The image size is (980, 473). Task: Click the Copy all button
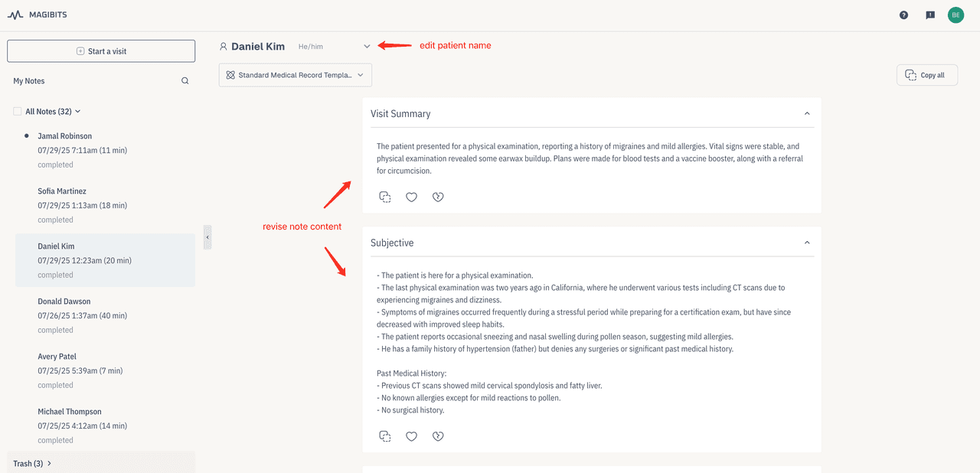coord(926,75)
